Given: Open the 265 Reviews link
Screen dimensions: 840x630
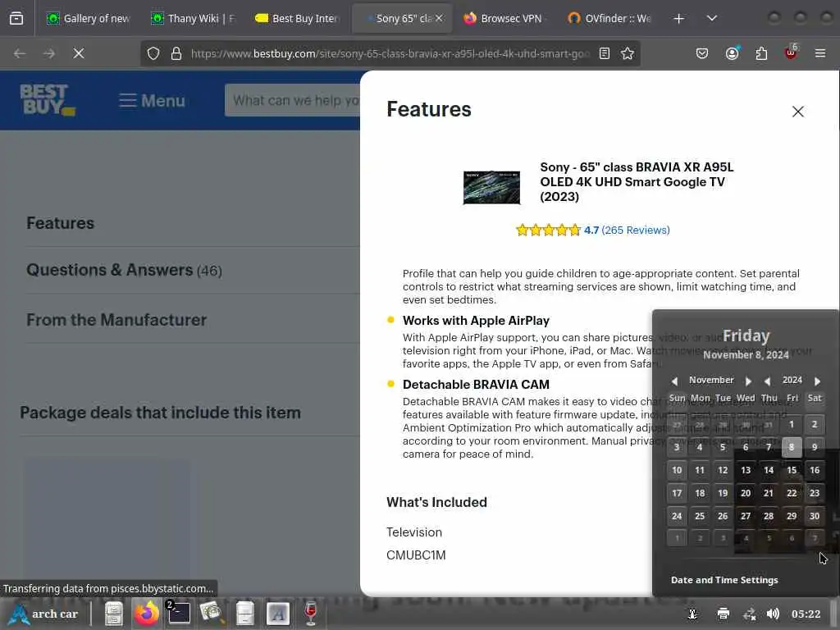Looking at the screenshot, I should pyautogui.click(x=636, y=231).
